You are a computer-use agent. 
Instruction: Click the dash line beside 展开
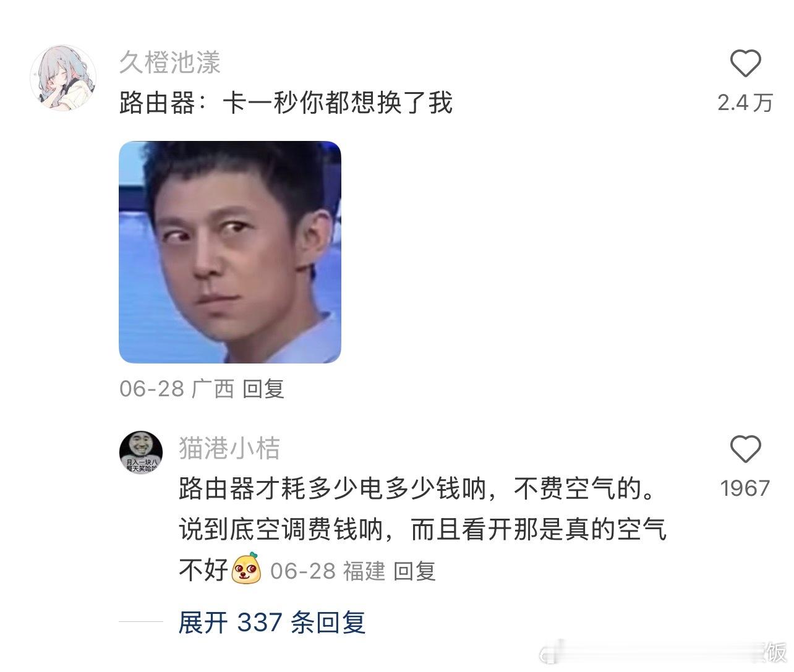(x=140, y=622)
